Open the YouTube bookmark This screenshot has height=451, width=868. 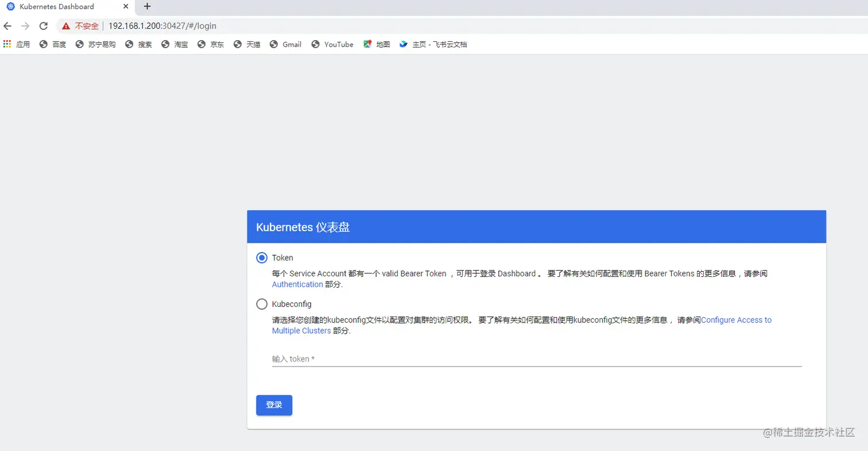[x=332, y=44]
